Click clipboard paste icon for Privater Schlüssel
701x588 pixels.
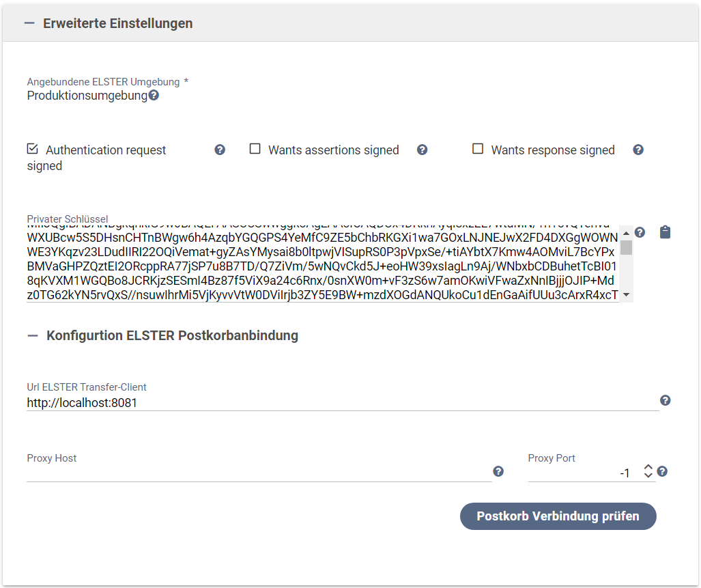tap(665, 232)
